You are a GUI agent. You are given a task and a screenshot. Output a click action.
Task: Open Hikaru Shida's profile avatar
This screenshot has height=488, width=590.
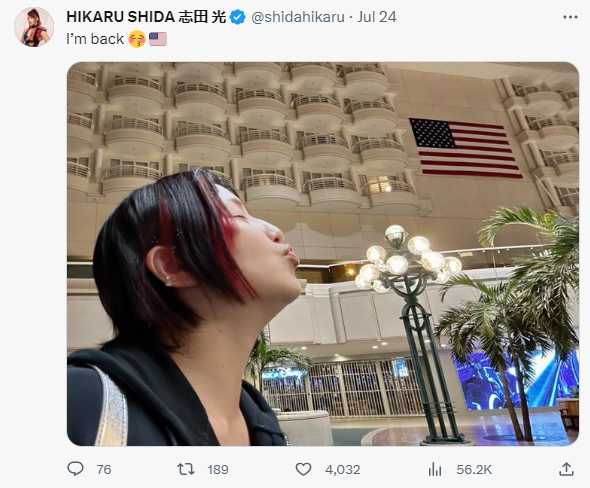(x=34, y=27)
